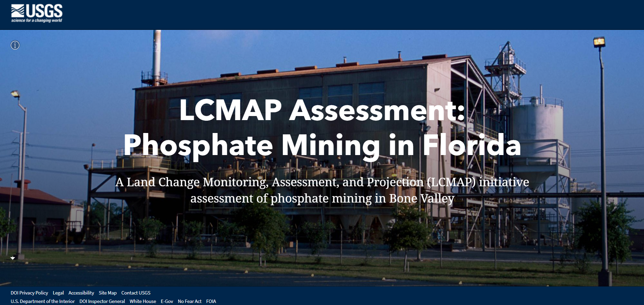The height and width of the screenshot is (305, 644).
Task: Open the Site Map link
Action: click(x=108, y=293)
